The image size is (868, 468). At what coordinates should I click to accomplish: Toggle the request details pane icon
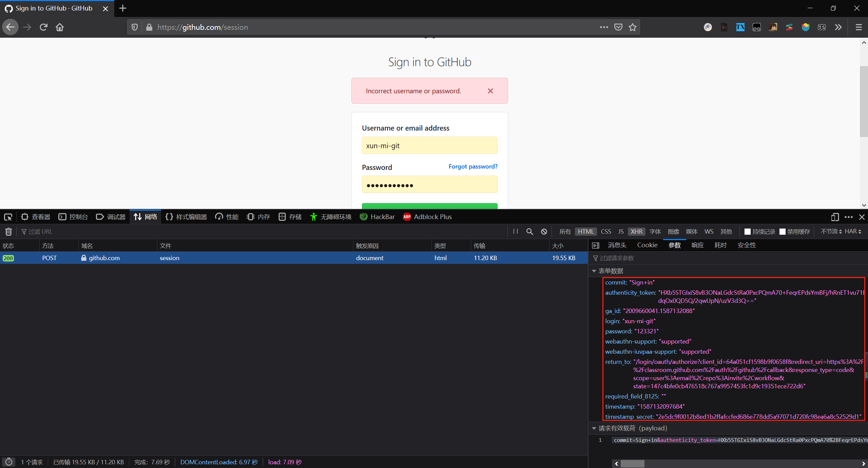coord(596,245)
